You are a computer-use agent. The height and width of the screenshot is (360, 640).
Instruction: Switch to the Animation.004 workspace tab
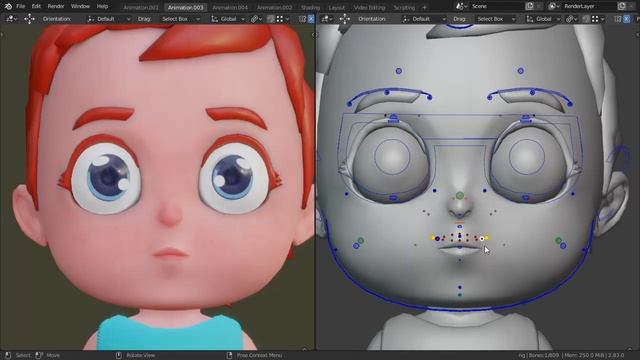point(230,7)
